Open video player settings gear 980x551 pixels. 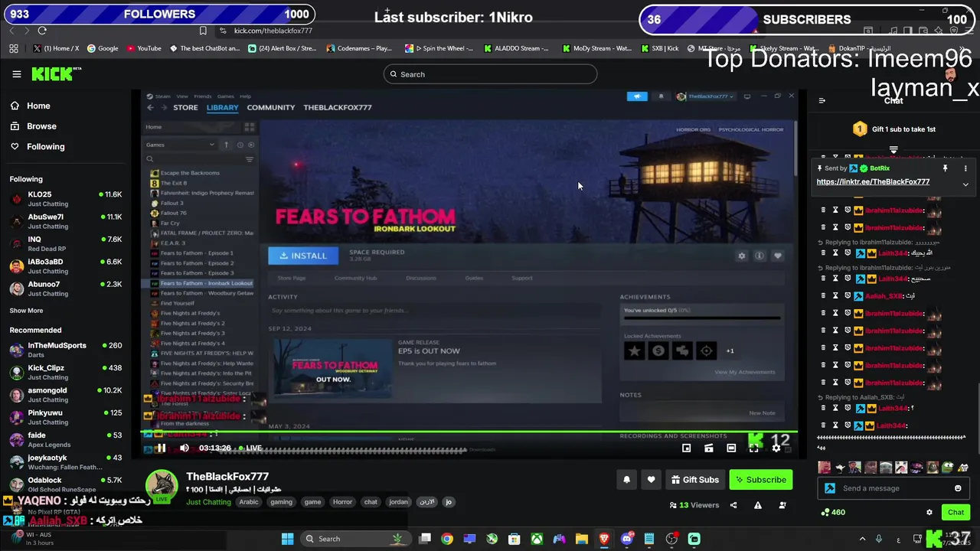tap(776, 448)
